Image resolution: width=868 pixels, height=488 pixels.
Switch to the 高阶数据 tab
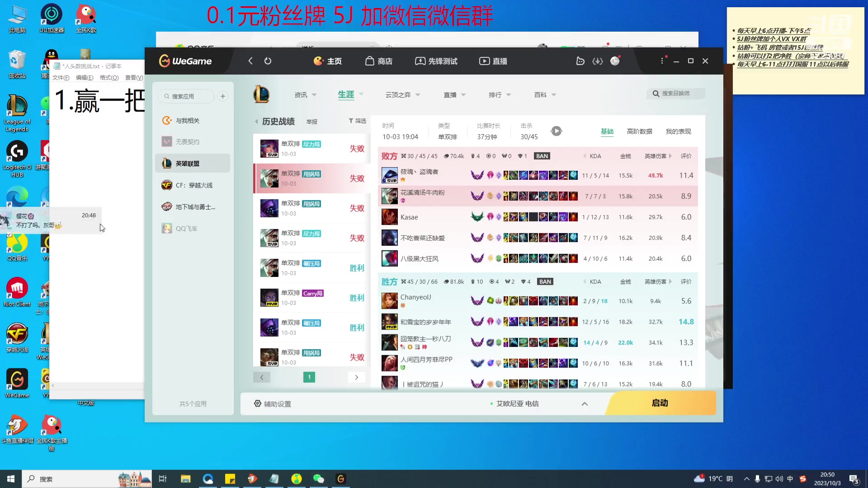pos(639,131)
